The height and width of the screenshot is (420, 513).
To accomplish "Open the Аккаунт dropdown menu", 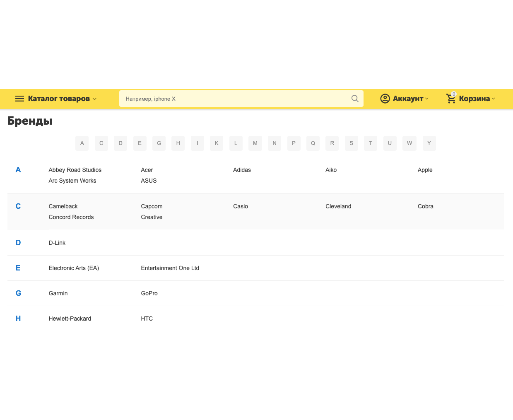I will tap(410, 99).
